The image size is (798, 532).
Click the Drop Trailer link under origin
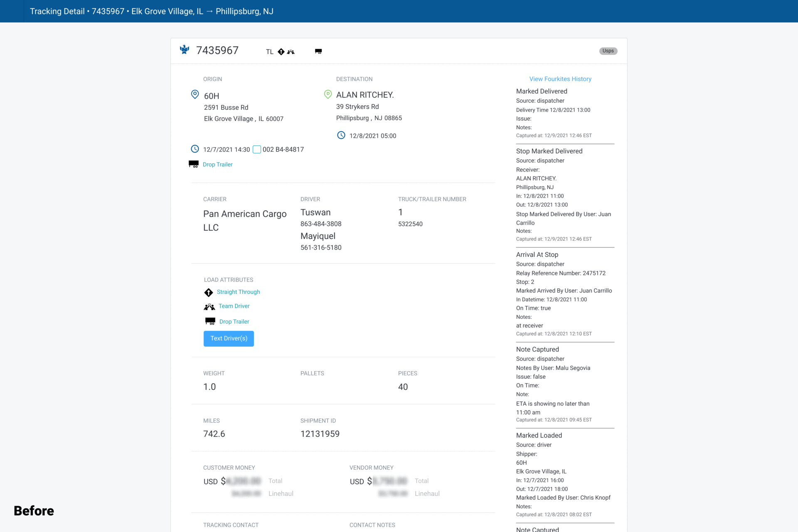coord(217,165)
